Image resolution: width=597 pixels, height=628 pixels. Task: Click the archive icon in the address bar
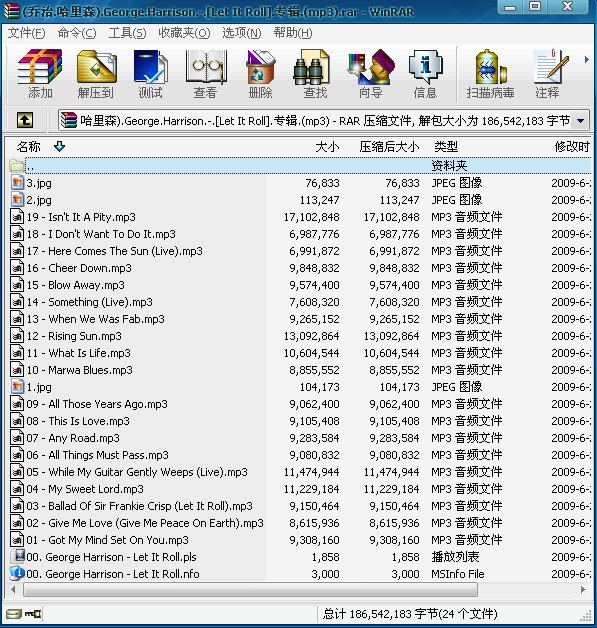pyautogui.click(x=68, y=120)
